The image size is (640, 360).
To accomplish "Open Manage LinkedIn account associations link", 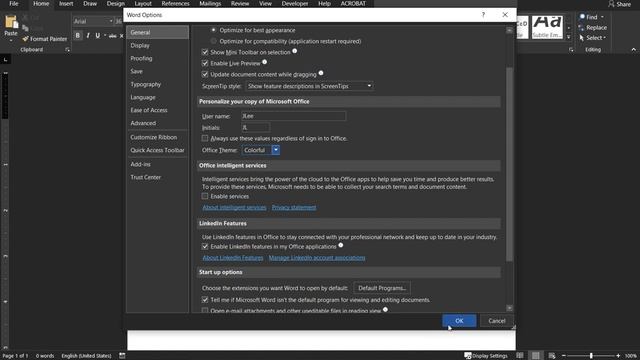I will click(317, 258).
